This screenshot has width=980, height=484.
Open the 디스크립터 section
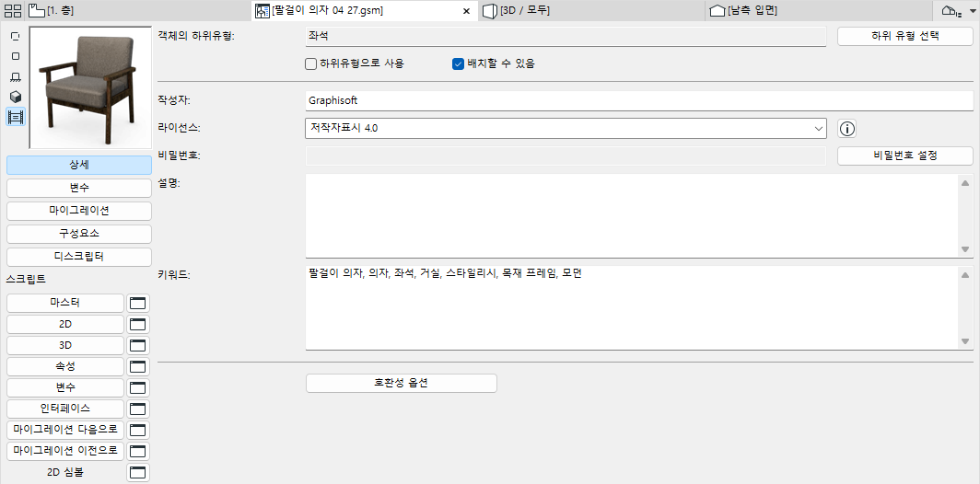[x=79, y=257]
